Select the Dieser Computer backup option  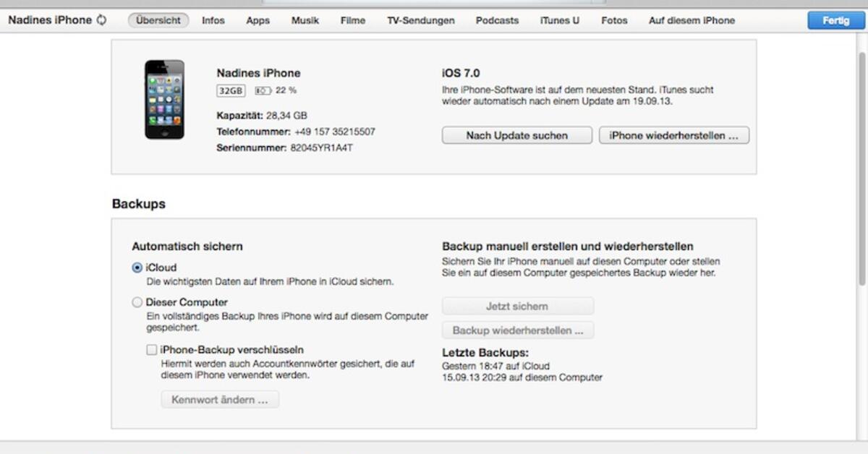click(x=137, y=303)
